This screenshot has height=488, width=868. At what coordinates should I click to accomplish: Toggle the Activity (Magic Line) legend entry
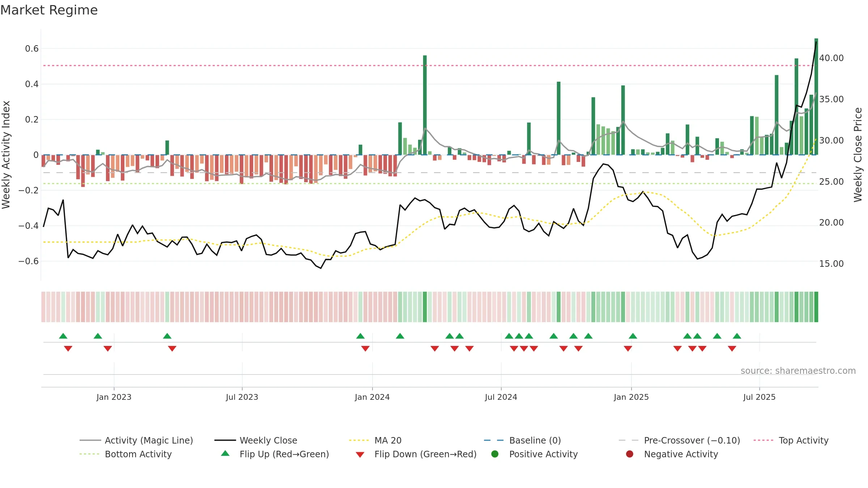click(136, 440)
